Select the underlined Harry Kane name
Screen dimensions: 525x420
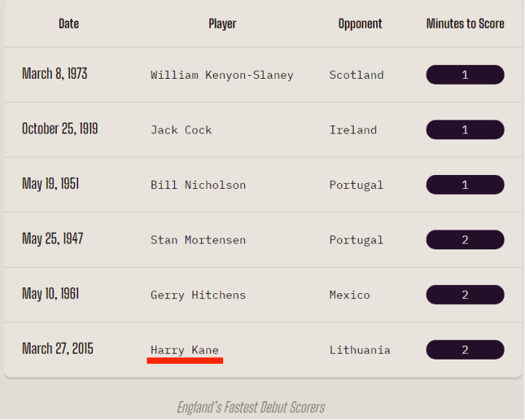click(x=184, y=350)
